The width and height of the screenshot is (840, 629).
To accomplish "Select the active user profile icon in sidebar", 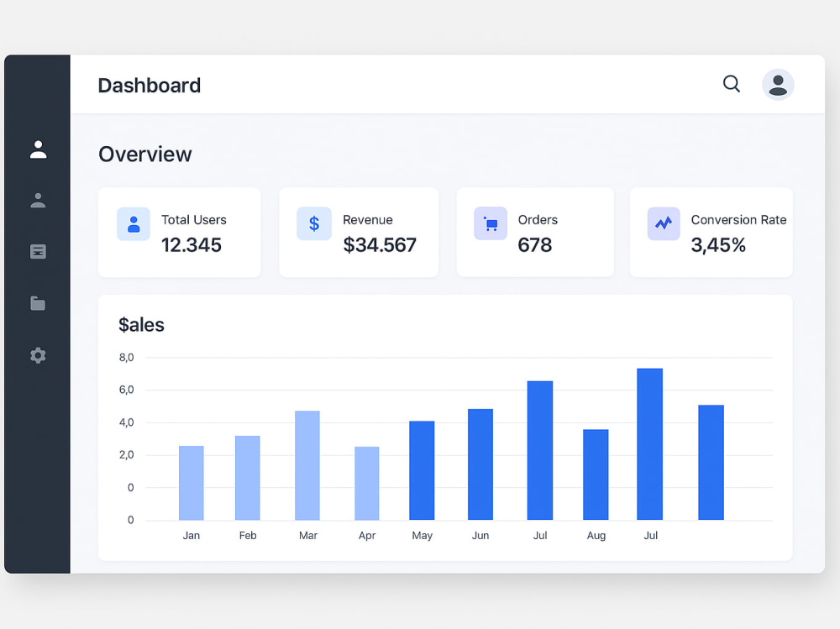I will 38,149.
